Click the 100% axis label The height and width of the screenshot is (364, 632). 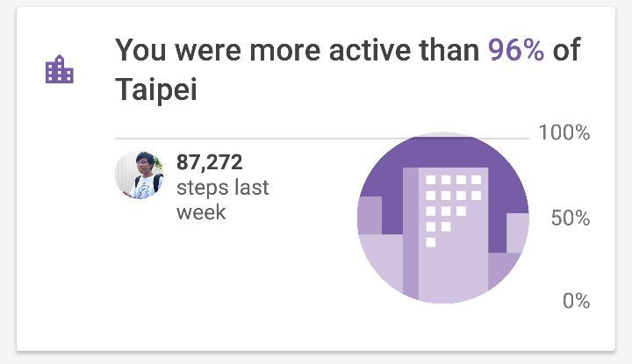click(x=564, y=133)
